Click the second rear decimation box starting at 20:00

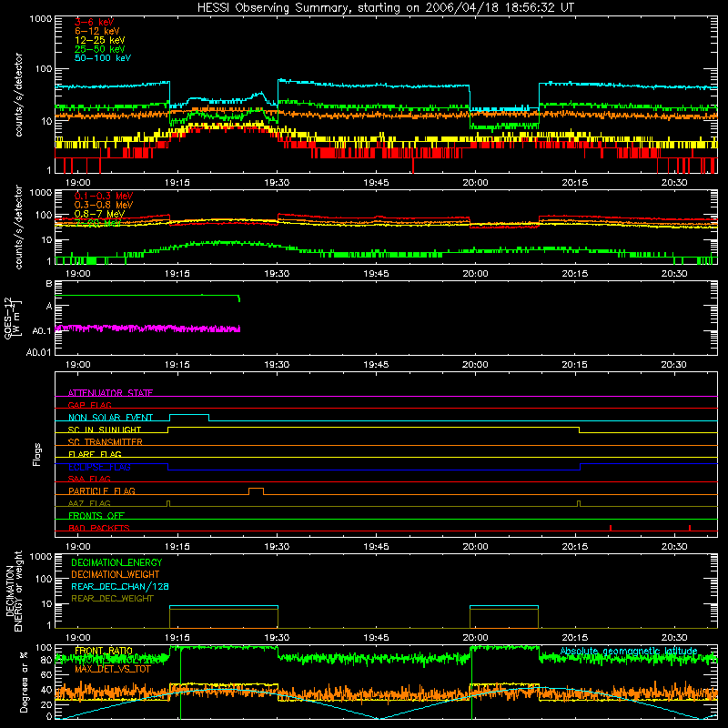coord(504,617)
